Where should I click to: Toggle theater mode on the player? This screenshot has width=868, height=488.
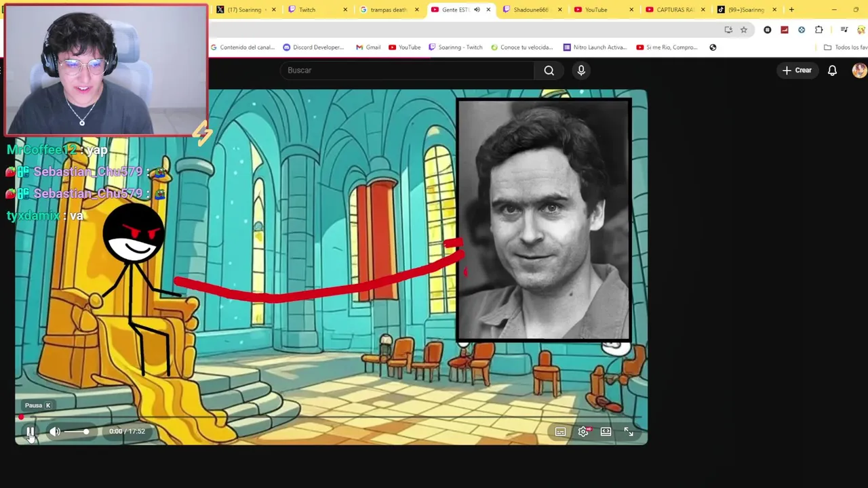[x=606, y=432]
